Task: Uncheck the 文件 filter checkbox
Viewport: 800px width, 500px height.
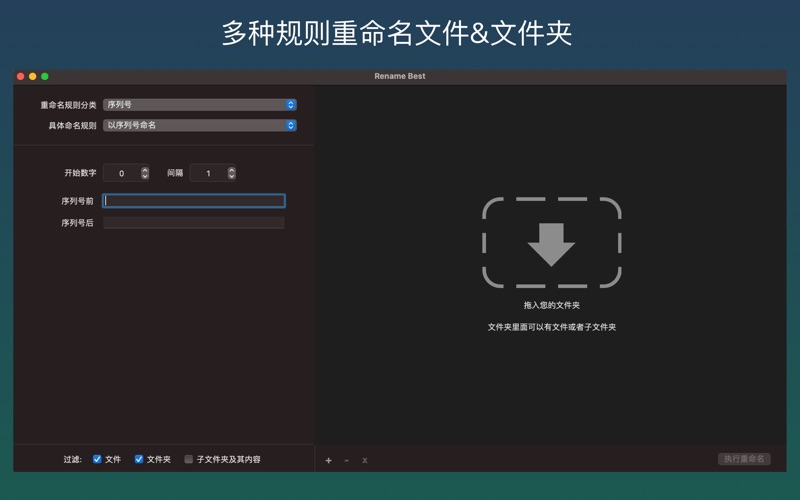Action: point(97,459)
